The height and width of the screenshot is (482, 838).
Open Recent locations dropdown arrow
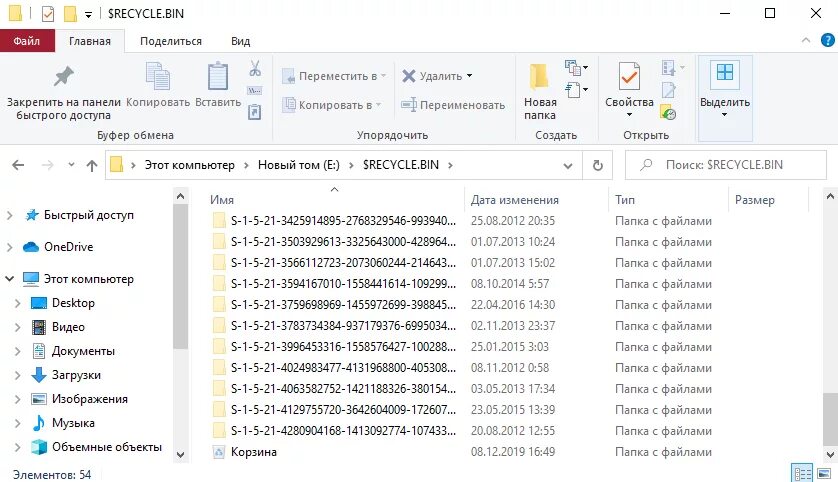(x=71, y=165)
